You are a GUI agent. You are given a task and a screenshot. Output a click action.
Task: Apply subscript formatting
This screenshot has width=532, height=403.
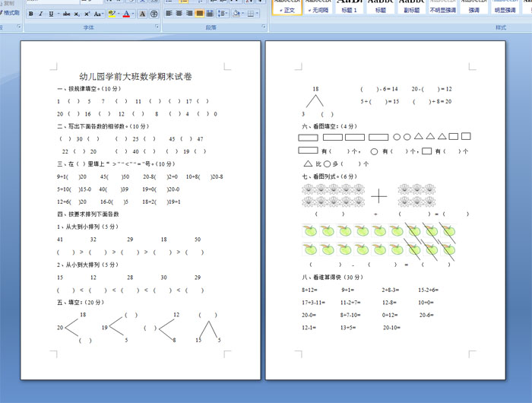[77, 14]
